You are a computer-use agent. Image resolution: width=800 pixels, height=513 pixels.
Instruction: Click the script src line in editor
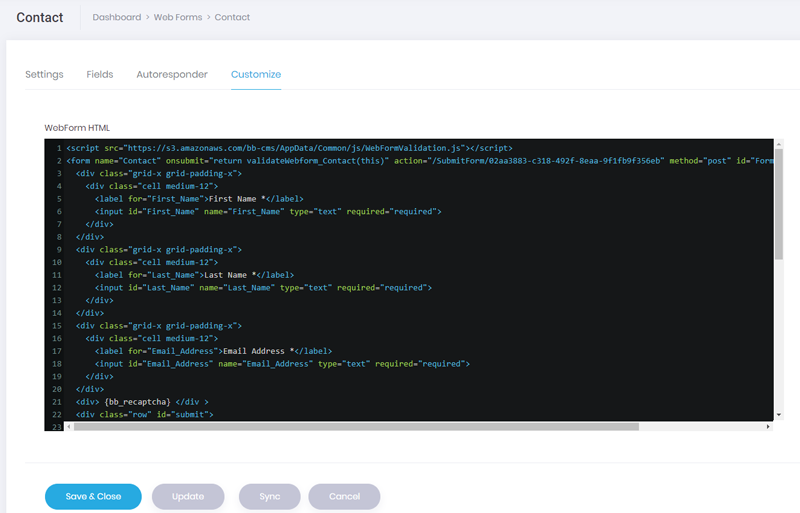point(289,148)
